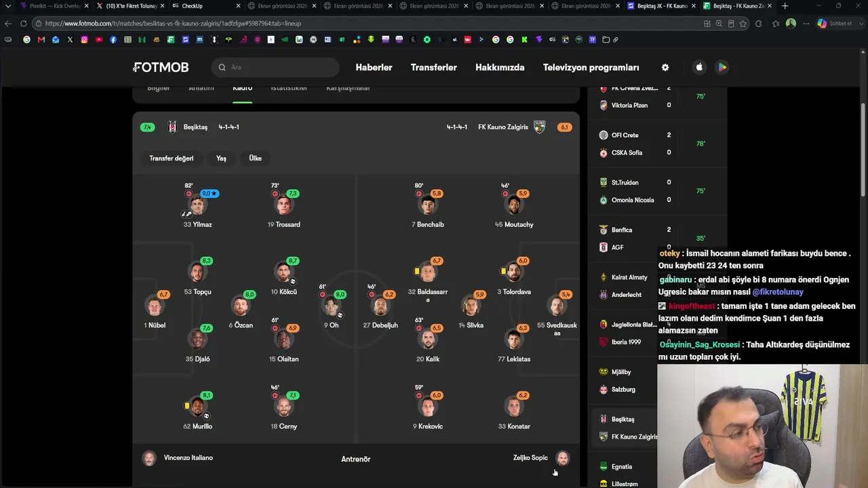Viewport: 868px width, 488px height.
Task: Click the St.Truiden crest in the sidebar
Action: [x=604, y=182]
